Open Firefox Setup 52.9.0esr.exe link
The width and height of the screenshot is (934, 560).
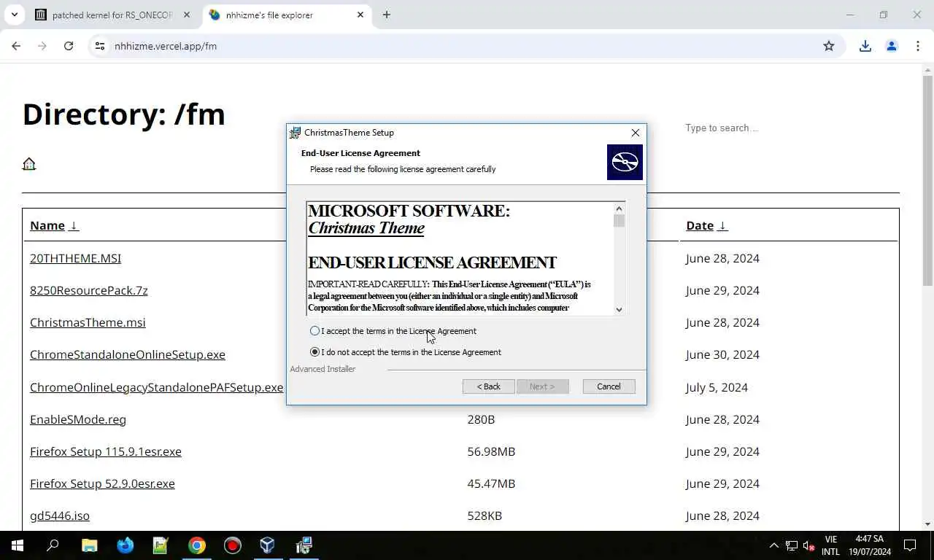[102, 483]
